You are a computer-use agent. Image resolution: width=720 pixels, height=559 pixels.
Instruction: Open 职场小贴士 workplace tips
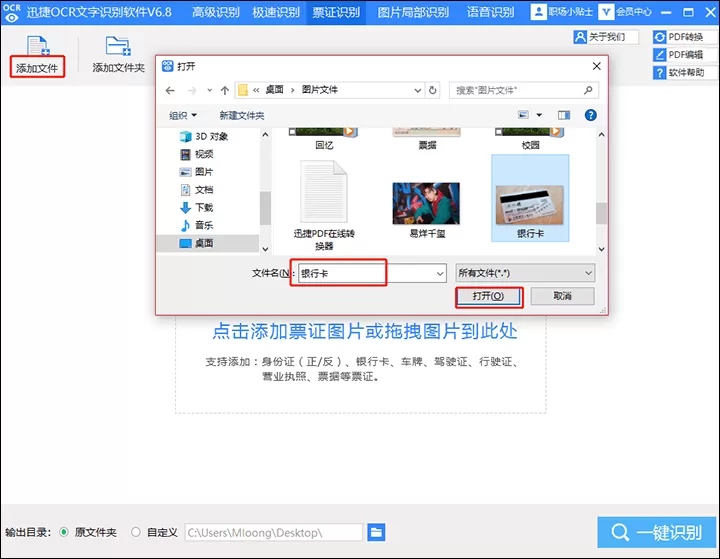(x=562, y=11)
